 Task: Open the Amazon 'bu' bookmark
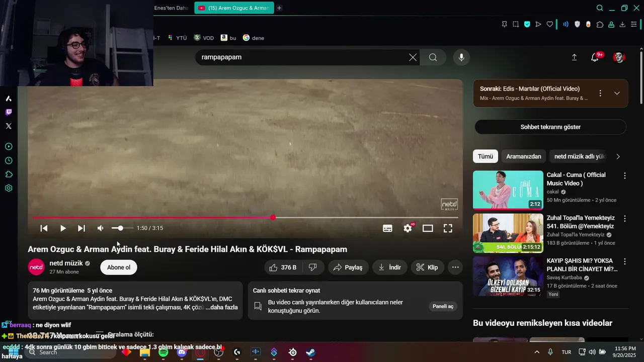tap(228, 38)
